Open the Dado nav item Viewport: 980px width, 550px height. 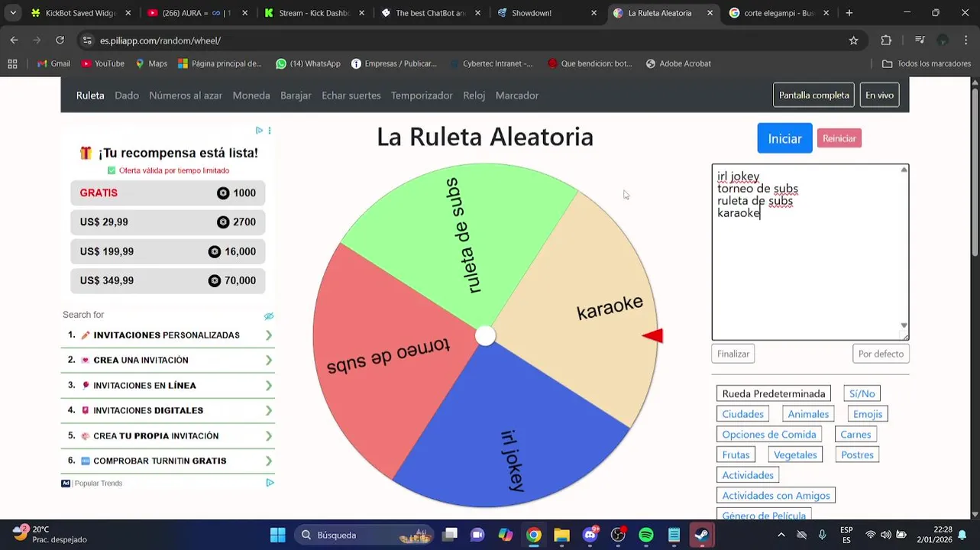[x=127, y=95]
